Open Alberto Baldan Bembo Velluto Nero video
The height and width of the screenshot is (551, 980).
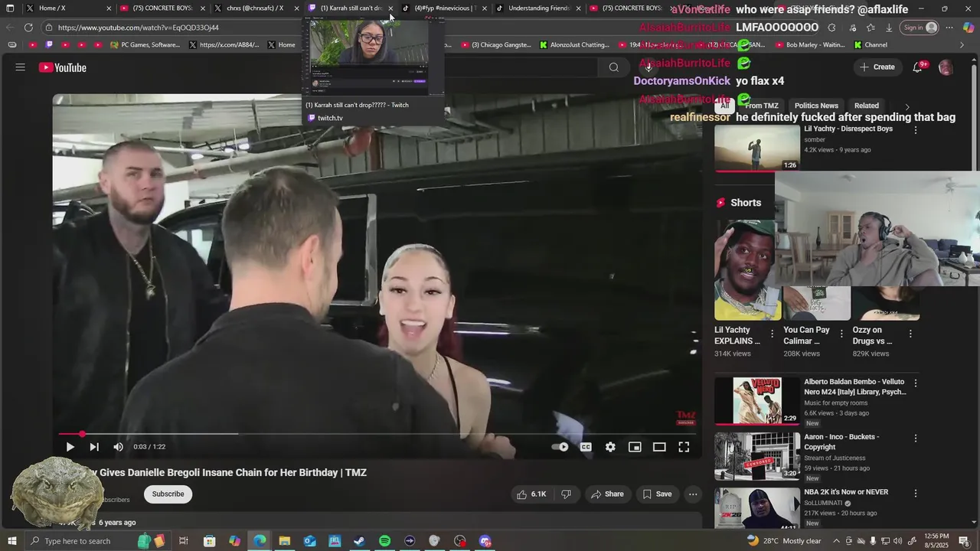tap(757, 400)
